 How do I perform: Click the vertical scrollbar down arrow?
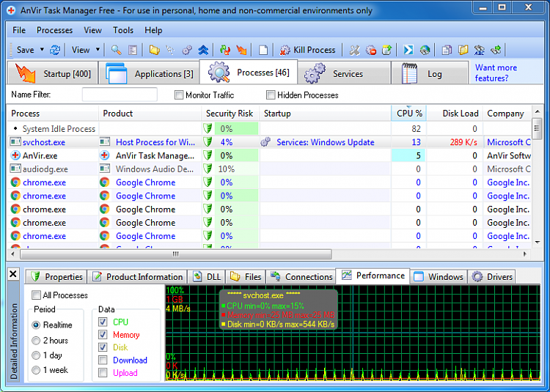point(537,243)
